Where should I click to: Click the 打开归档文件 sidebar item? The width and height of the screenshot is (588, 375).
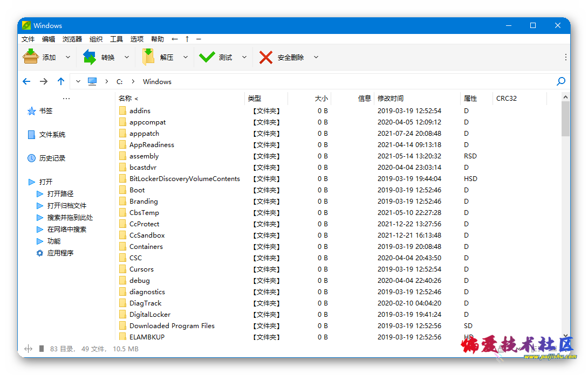tap(61, 206)
